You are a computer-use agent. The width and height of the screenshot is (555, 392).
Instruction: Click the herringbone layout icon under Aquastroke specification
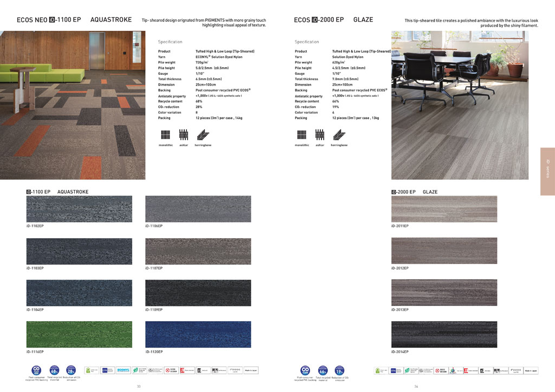203,135
